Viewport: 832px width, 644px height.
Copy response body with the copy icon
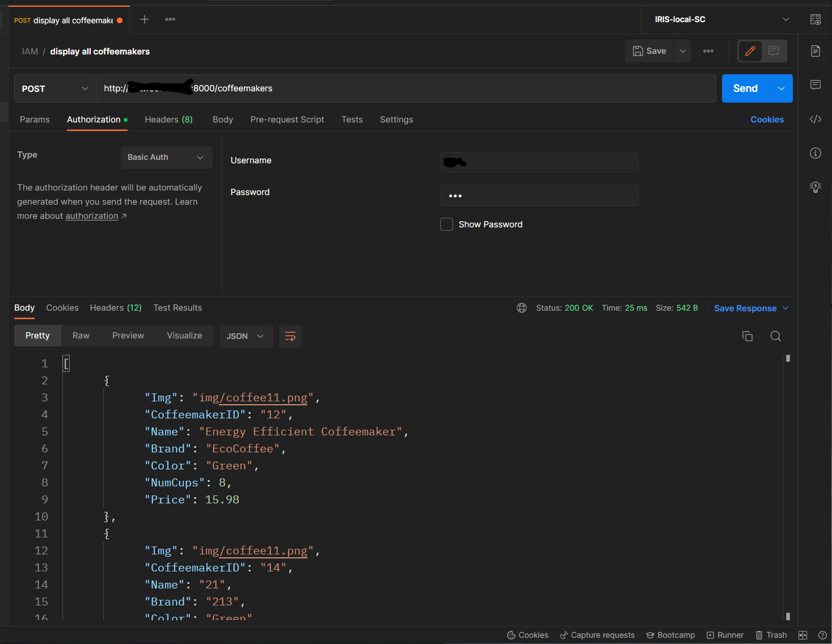[747, 336]
